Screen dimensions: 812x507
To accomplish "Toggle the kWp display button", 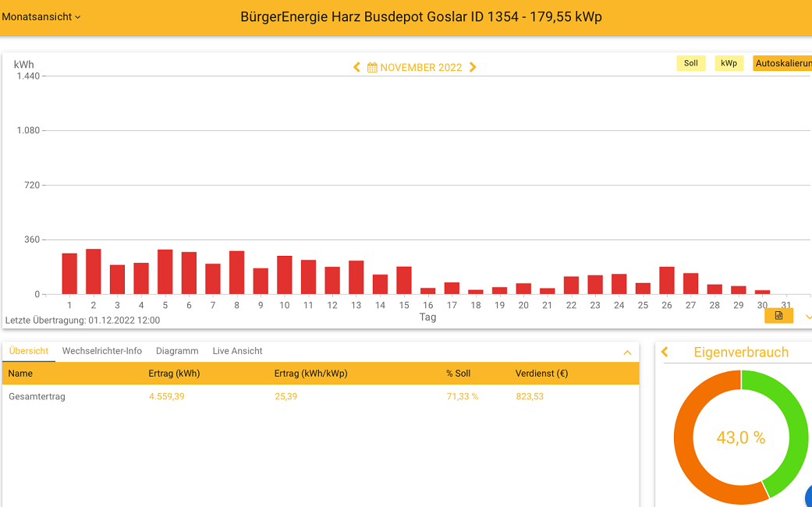I will pyautogui.click(x=729, y=63).
